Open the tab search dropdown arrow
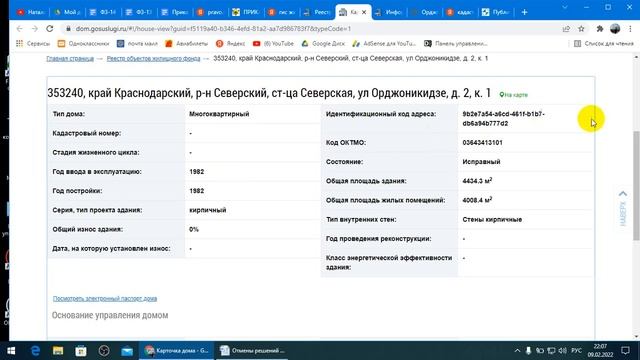The width and height of the screenshot is (640, 360). pyautogui.click(x=565, y=7)
